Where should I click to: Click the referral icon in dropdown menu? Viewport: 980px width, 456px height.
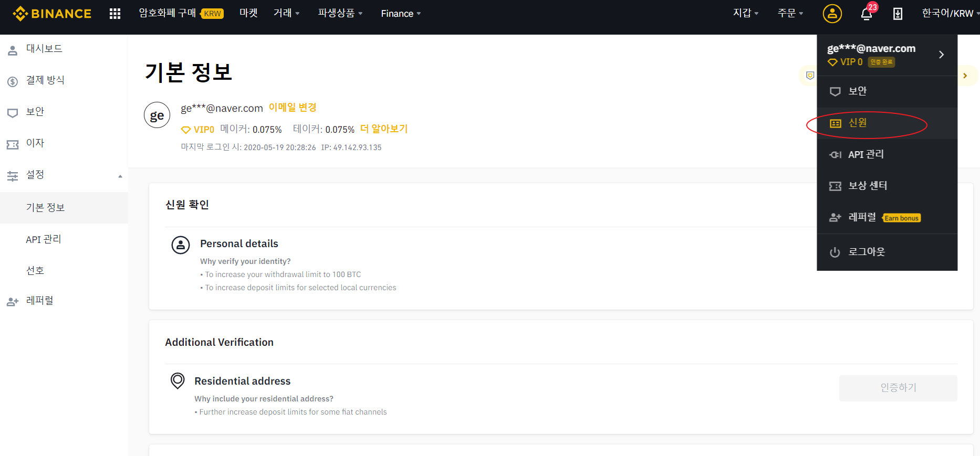tap(835, 217)
